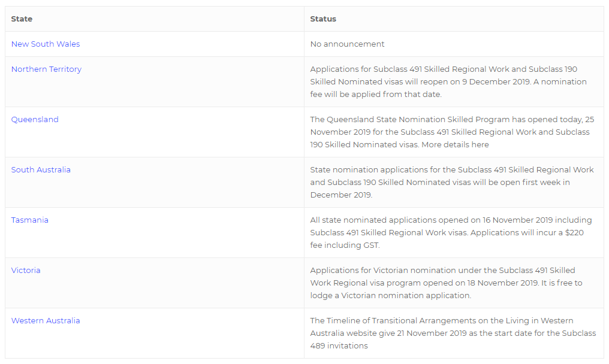The image size is (609, 364).
Task: Click "December 2019." in South Australia status
Action: coord(341,195)
